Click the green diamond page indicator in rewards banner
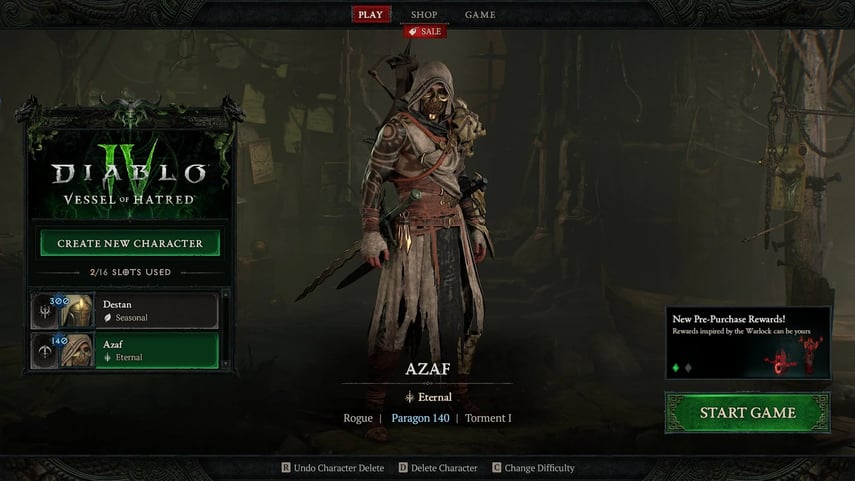Image resolution: width=855 pixels, height=481 pixels. pos(676,368)
